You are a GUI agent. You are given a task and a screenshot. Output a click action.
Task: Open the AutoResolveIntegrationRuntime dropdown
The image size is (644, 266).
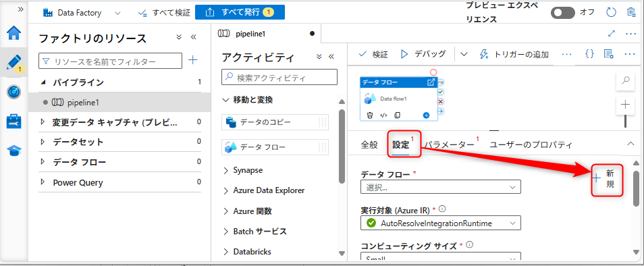pos(441,223)
